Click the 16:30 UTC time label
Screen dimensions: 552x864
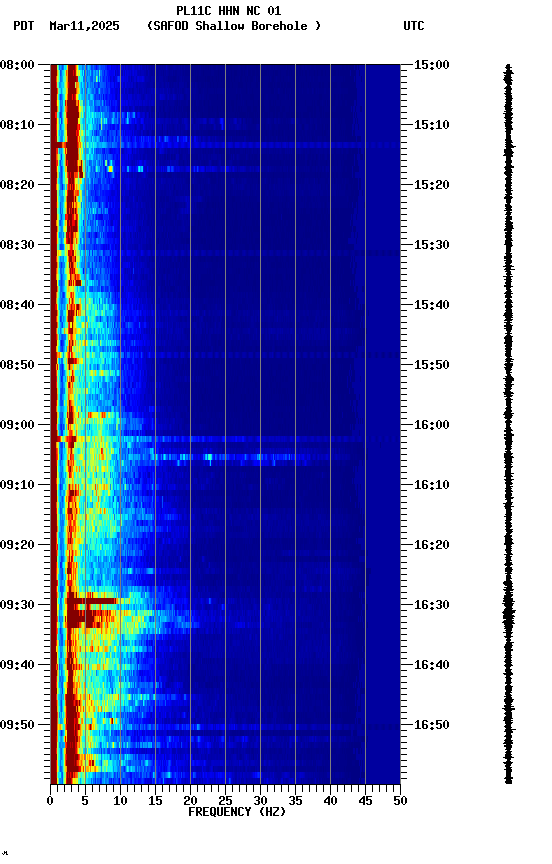(x=432, y=606)
